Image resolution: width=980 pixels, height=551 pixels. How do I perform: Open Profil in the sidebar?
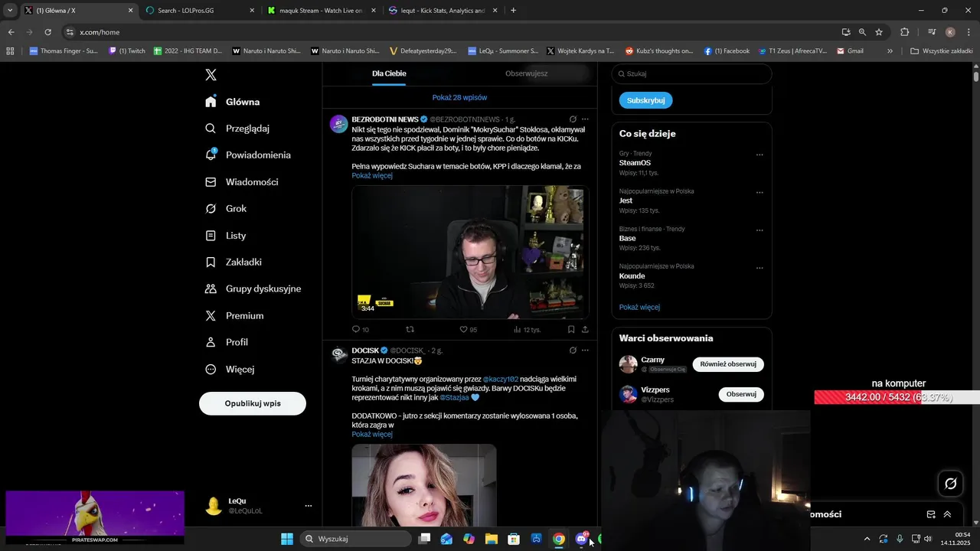[227, 343]
